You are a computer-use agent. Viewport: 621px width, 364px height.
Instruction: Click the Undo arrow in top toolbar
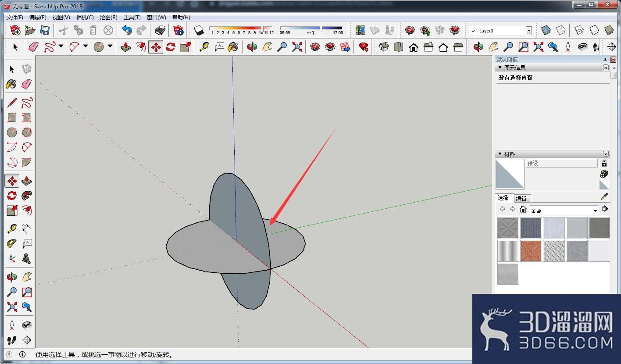[x=127, y=30]
